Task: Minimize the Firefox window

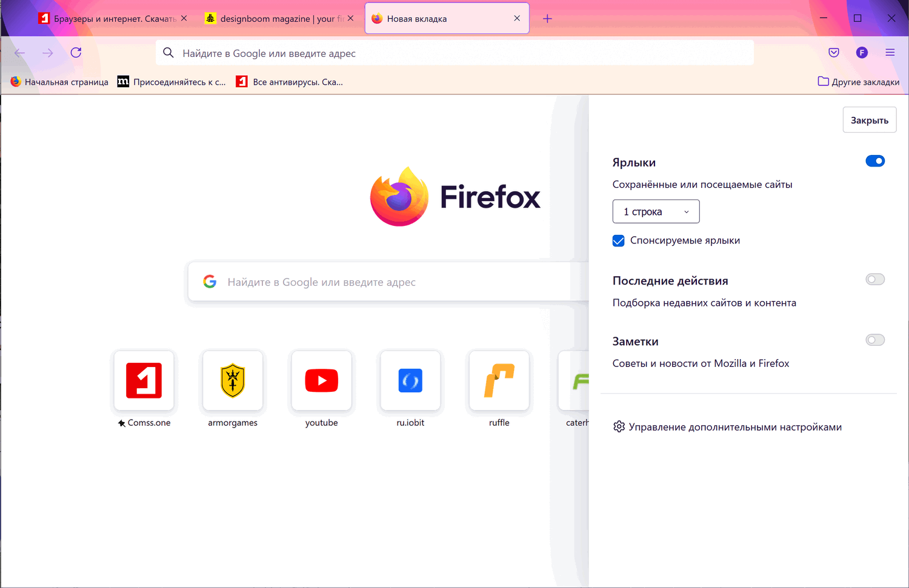Action: (x=824, y=18)
